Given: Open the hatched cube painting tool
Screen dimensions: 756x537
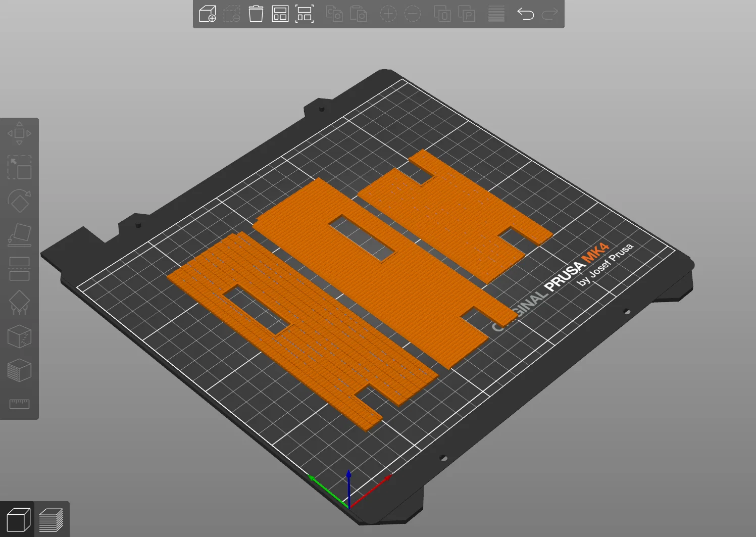Looking at the screenshot, I should tap(19, 370).
